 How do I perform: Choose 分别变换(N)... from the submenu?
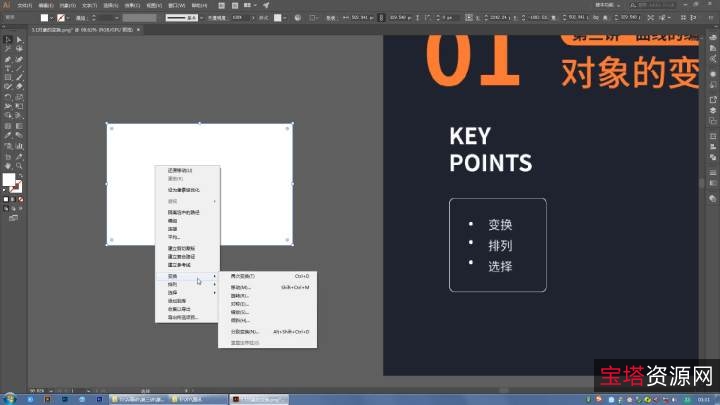246,331
